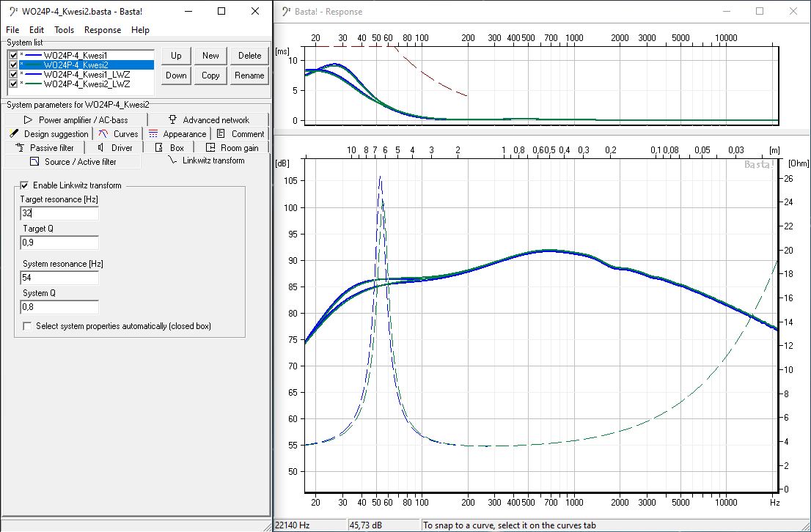
Task: Open the Tools menu
Action: tap(64, 30)
